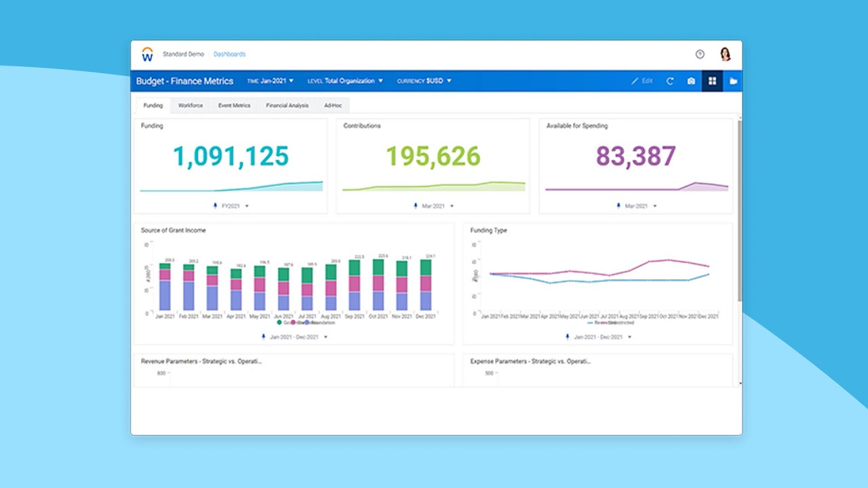Open Jan-2021 - Dec-2021 dropdown under Grant Income
This screenshot has width=868, height=488.
[298, 337]
